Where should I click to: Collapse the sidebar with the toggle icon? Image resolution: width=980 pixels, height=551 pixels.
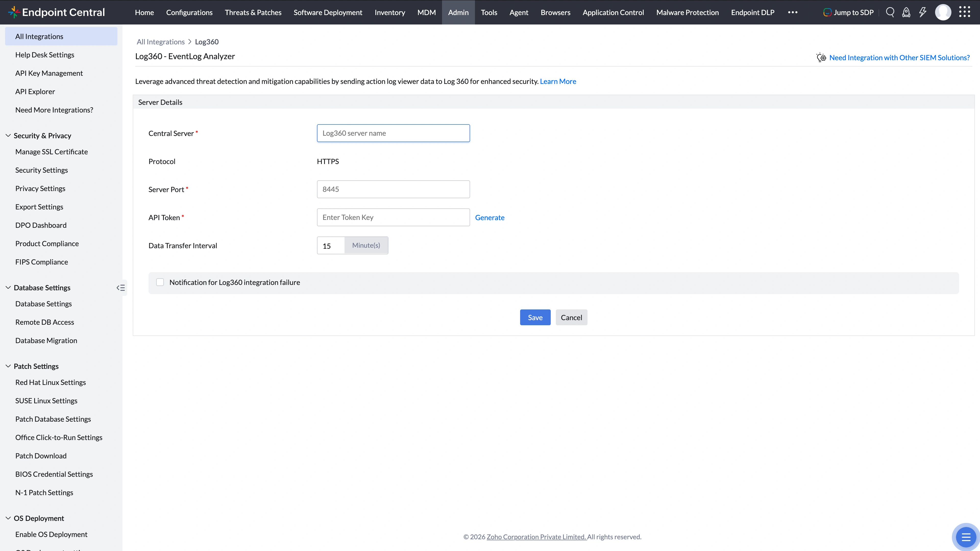121,287
